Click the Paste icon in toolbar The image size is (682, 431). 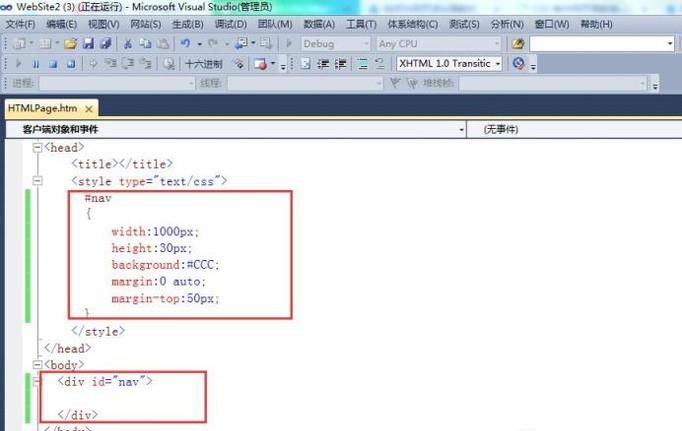(x=162, y=44)
